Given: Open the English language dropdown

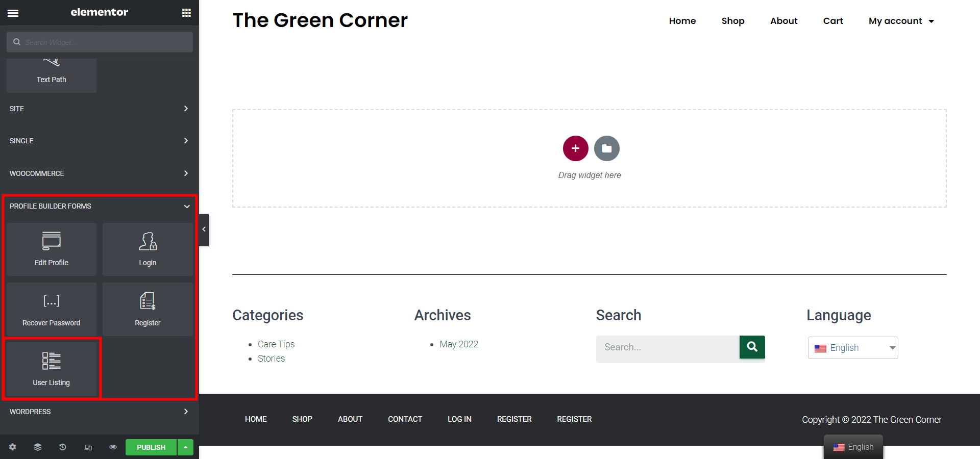Looking at the screenshot, I should click(853, 348).
